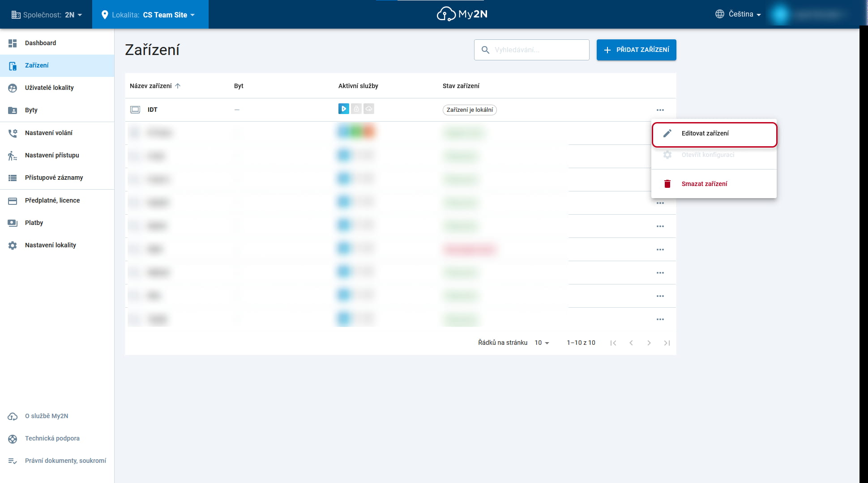
Task: Click the Nastavení lokality gear icon
Action: pos(13,246)
